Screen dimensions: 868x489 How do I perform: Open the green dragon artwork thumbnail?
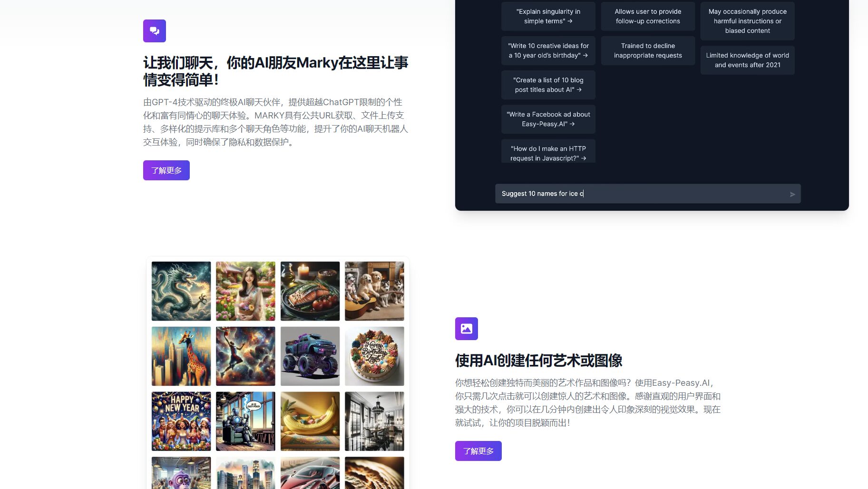(x=181, y=291)
